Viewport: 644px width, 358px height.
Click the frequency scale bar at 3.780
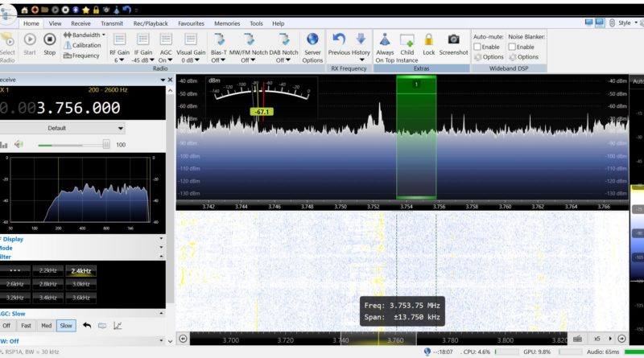(450, 340)
